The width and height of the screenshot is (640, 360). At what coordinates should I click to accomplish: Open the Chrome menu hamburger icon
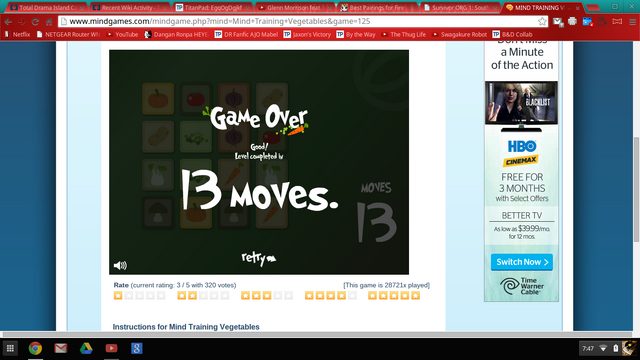632,22
